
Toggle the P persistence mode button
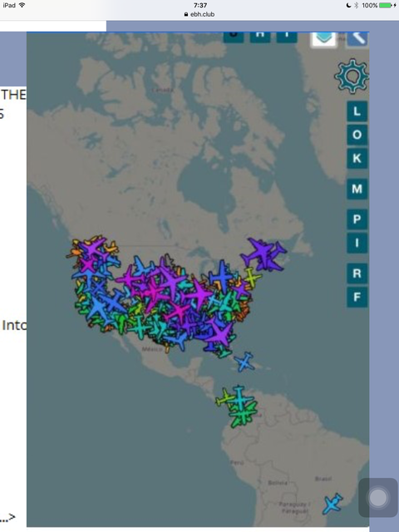357,219
